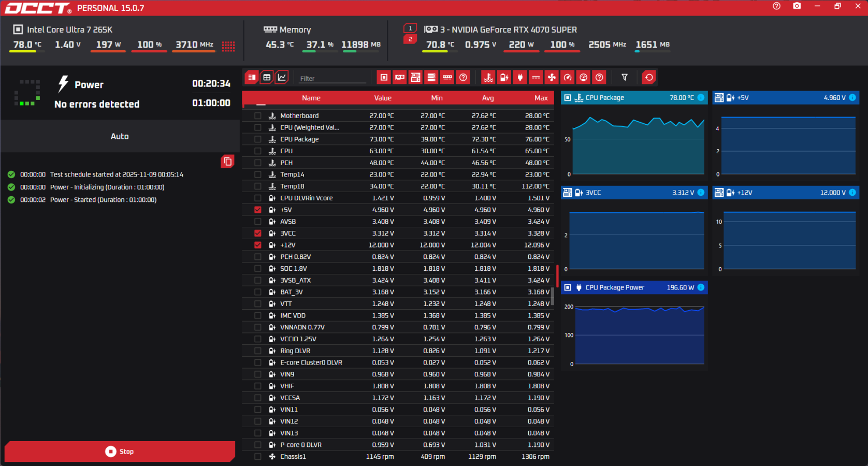
Task: Click the voltage sensor filter icon
Action: click(x=504, y=78)
